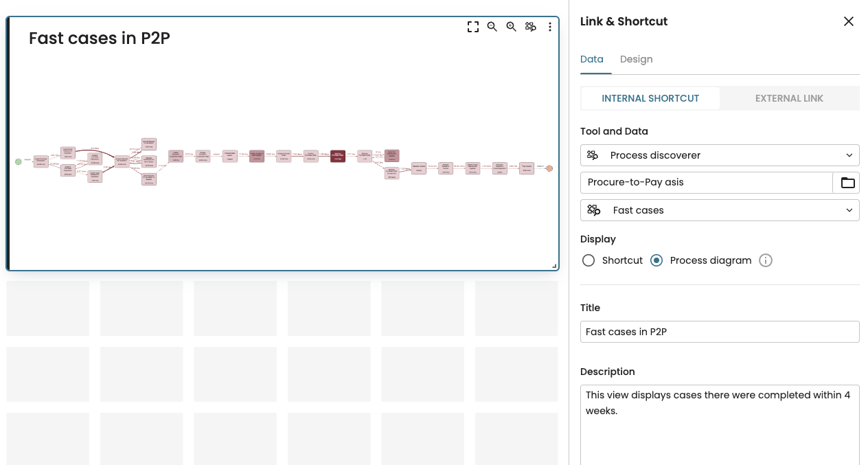Image resolution: width=868 pixels, height=465 pixels.
Task: Select the Shortcut display radio button
Action: point(588,260)
